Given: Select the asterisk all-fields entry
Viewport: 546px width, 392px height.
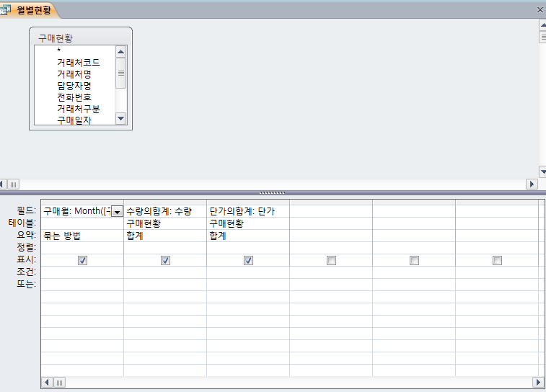Looking at the screenshot, I should click(59, 51).
